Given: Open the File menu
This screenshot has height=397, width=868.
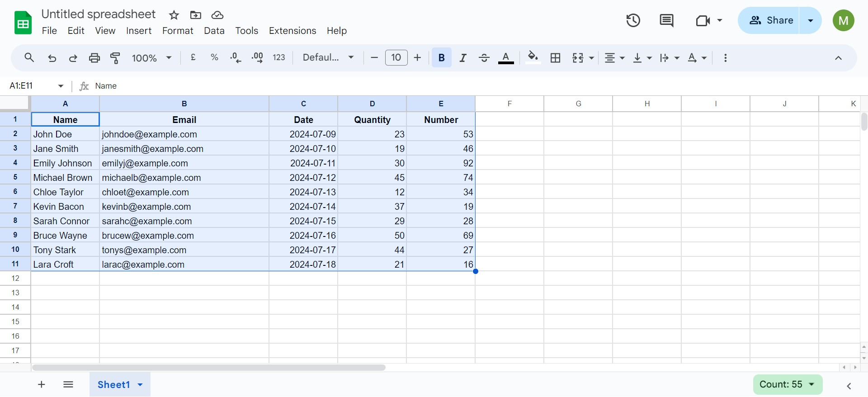Looking at the screenshot, I should click(x=49, y=31).
